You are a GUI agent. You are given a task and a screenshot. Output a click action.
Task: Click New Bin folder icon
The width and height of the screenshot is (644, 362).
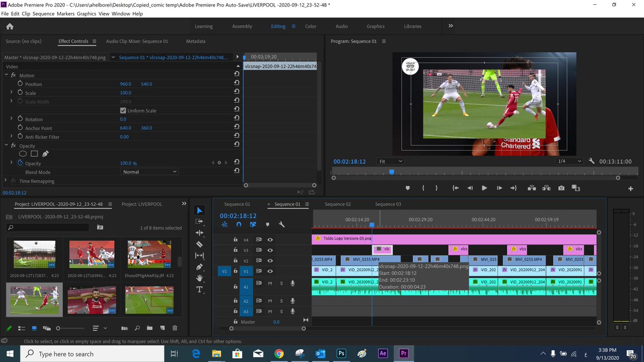(x=149, y=328)
